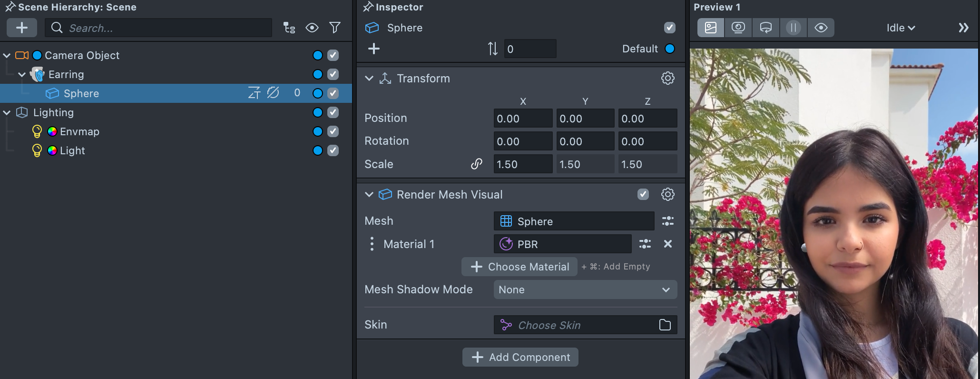Click the scale link proportions icon

[x=476, y=164]
